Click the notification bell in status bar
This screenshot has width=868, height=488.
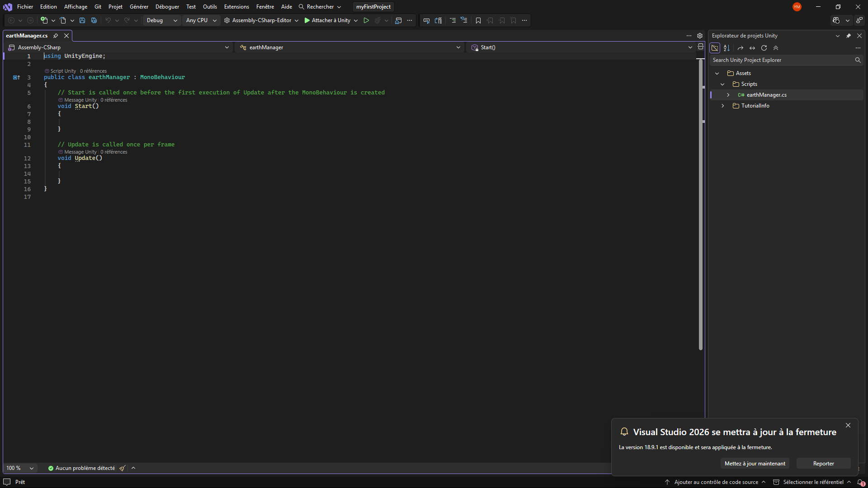pos(861,482)
